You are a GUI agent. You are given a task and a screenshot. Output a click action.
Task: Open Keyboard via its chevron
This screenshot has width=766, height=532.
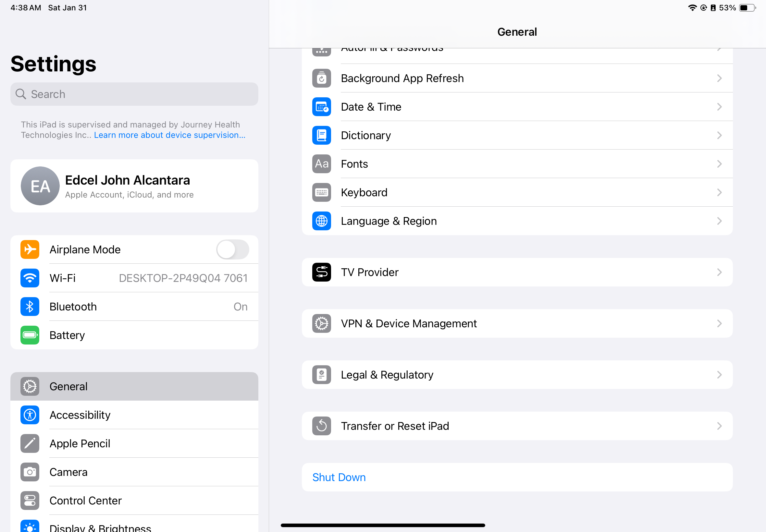(x=719, y=193)
